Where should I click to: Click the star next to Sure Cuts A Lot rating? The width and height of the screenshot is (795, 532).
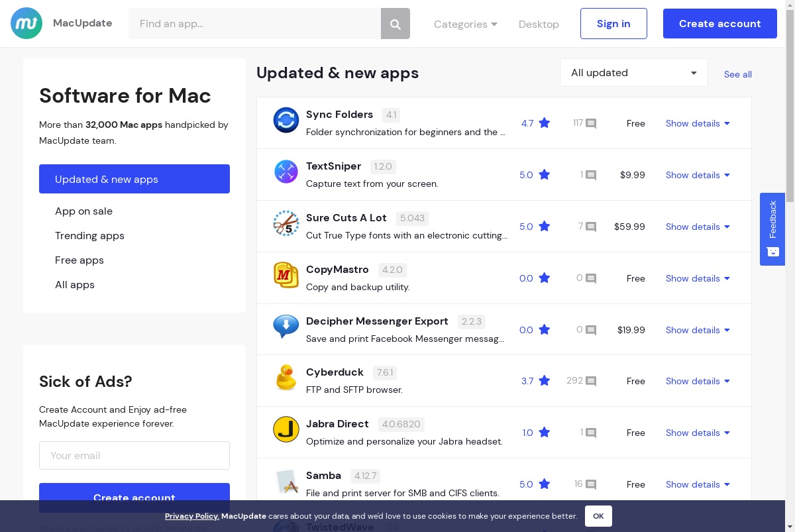(x=545, y=227)
